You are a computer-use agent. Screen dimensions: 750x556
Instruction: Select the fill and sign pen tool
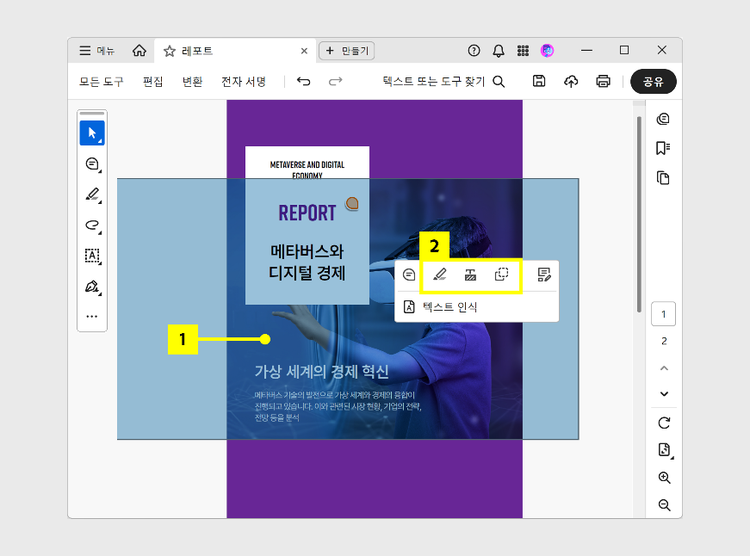point(92,286)
